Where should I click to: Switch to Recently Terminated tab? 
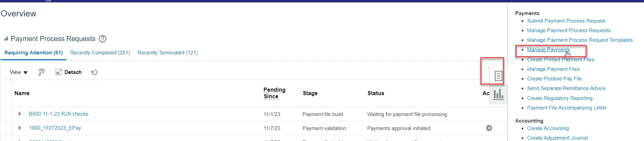click(168, 53)
